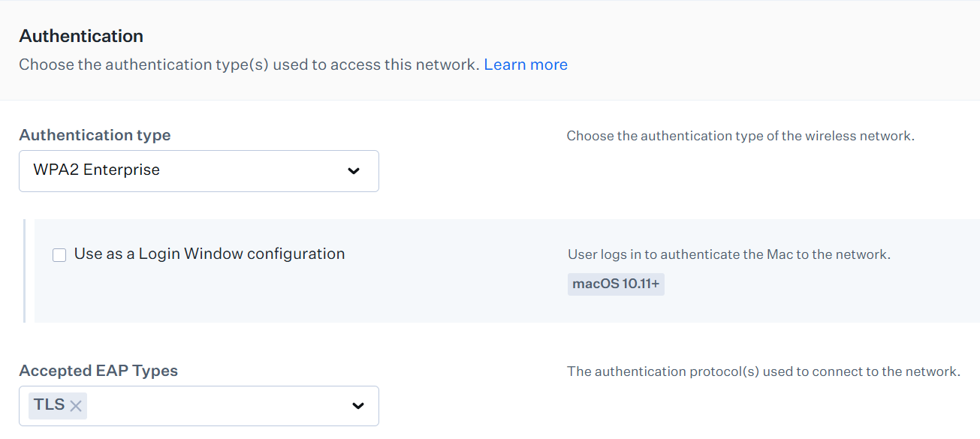This screenshot has height=439, width=980.
Task: Click the Authentication type field label
Action: 95,135
